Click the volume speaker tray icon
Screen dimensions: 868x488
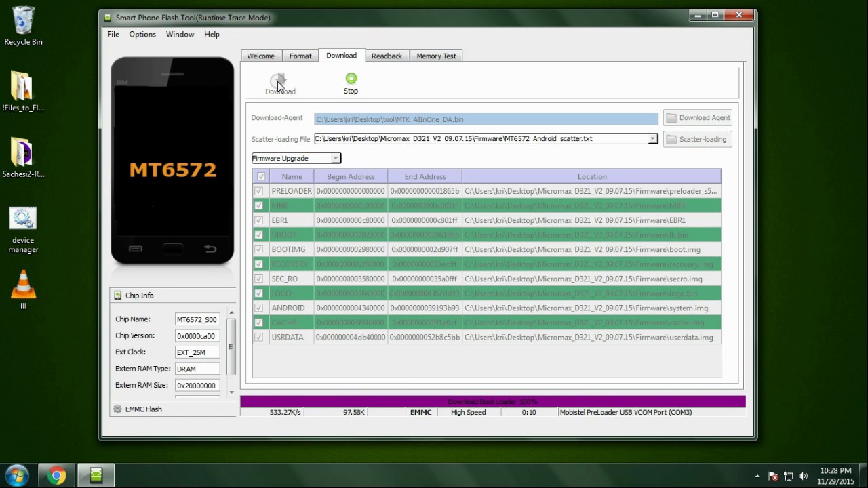(804, 476)
